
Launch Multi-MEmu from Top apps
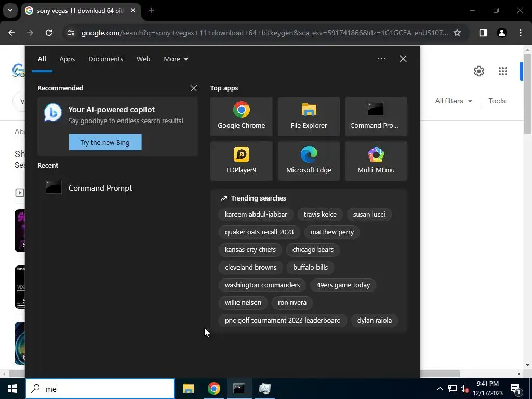pos(376,161)
